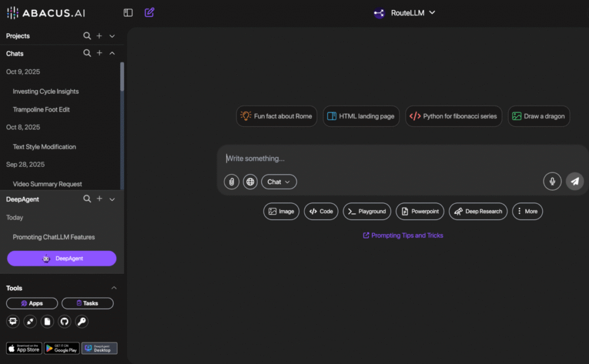Choose the Deep Research mode chip
589x364 pixels.
[x=478, y=211]
